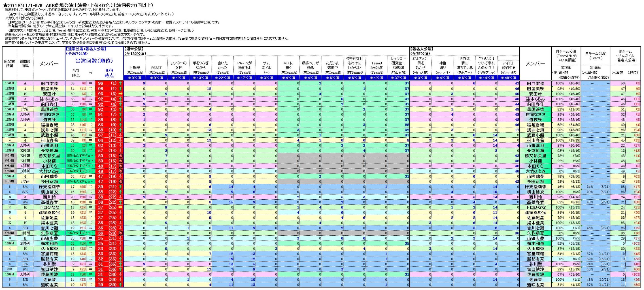Image resolution: width=644 pixels, height=290 pixels.
Task: Click the title text starting ★2018年1/1-9/9
Action: [78, 5]
